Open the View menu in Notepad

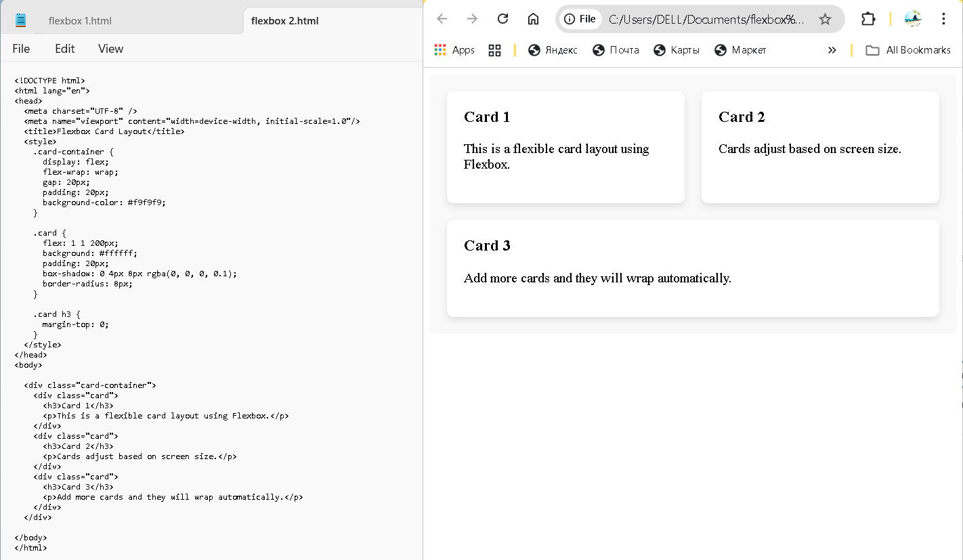pyautogui.click(x=110, y=49)
